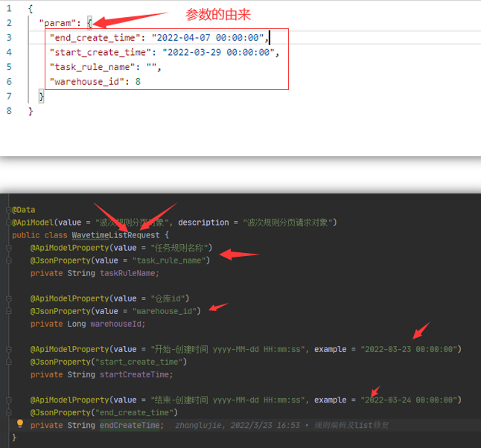This screenshot has height=448, width=481.
Task: Click line number 6 in the JSON editor
Action: 9,82
